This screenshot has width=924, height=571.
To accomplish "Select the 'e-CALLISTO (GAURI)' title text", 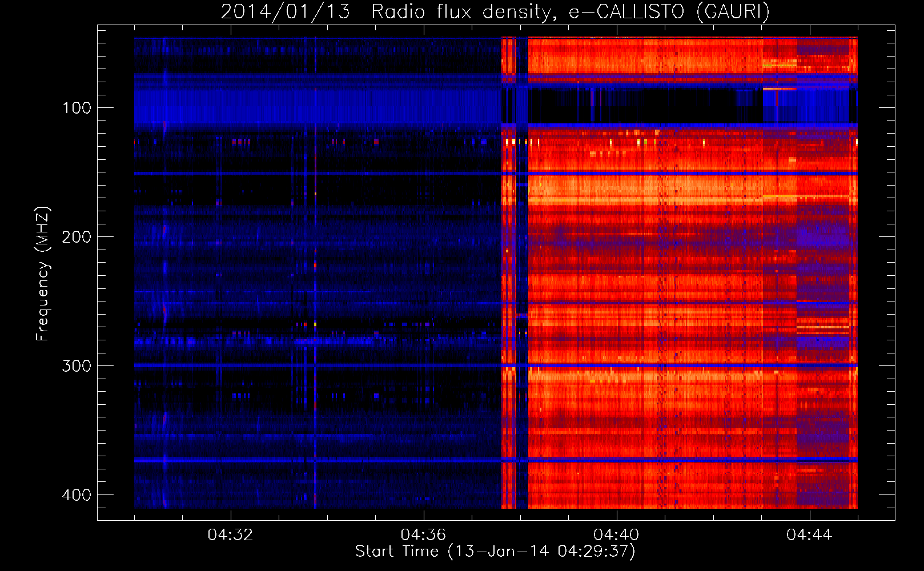I will click(x=669, y=11).
